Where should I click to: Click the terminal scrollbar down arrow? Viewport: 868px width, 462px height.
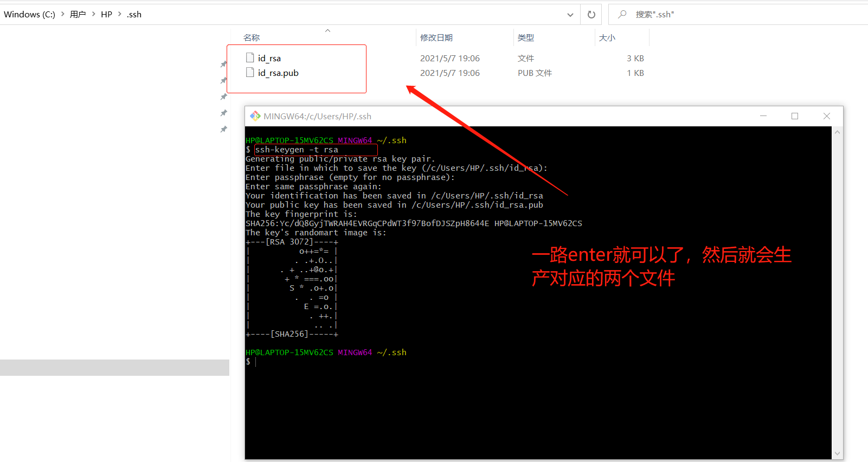838,454
